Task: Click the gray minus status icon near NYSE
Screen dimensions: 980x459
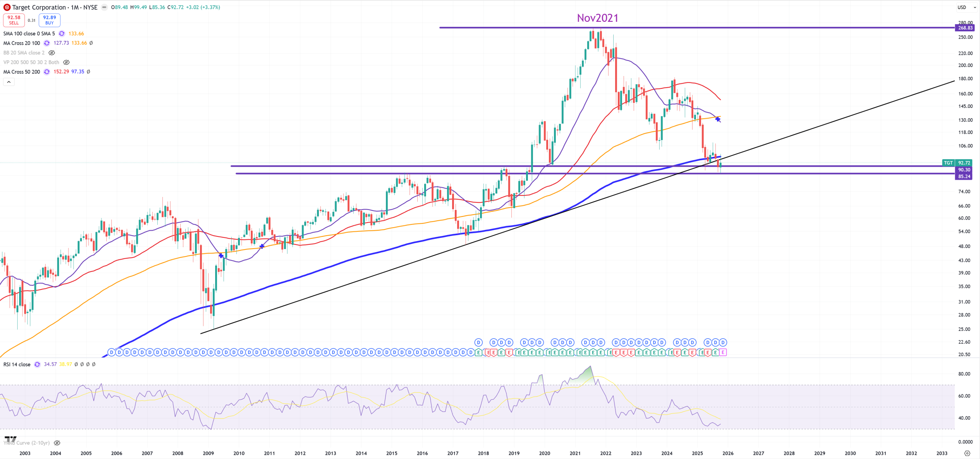Action: pyautogui.click(x=104, y=7)
